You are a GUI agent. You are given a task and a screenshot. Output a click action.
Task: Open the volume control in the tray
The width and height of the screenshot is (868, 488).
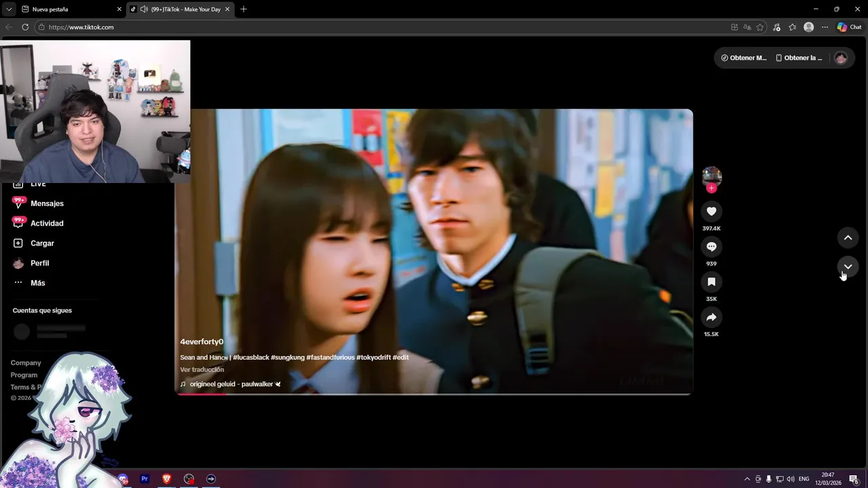(x=791, y=479)
